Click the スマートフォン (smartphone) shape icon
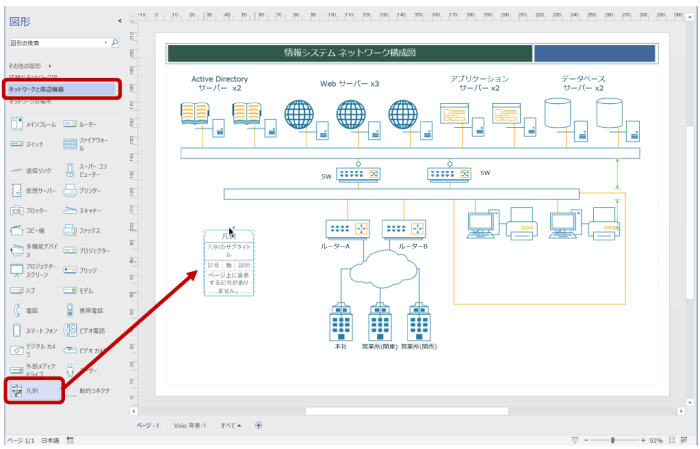700x449 pixels. 16,330
